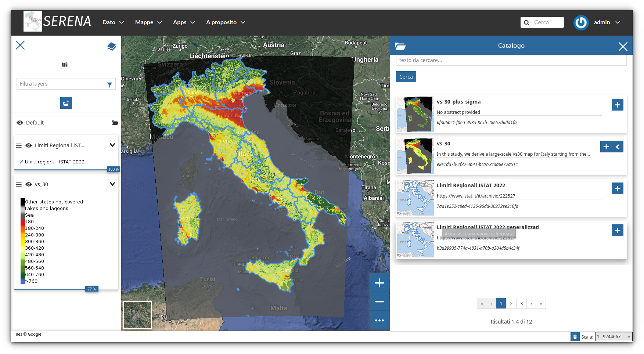This screenshot has height=354, width=644.
Task: Click the background map switcher thumbnail
Action: click(137, 315)
